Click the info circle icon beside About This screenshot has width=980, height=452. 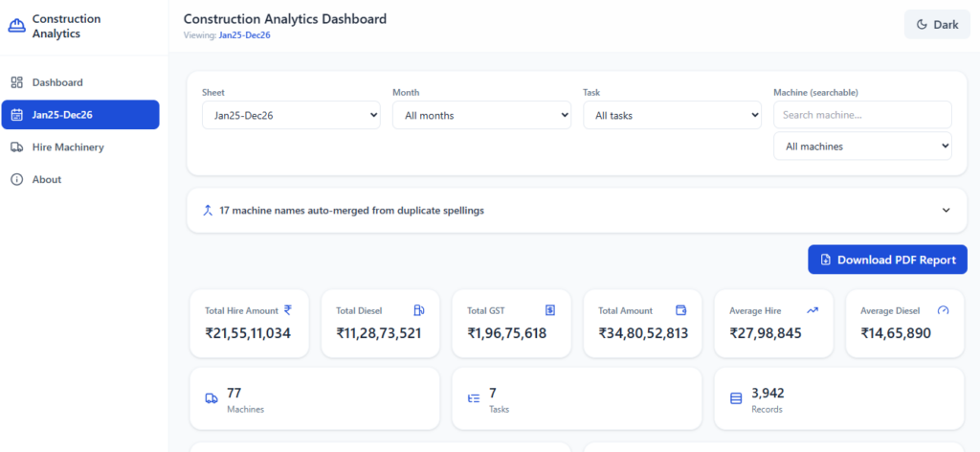[17, 179]
